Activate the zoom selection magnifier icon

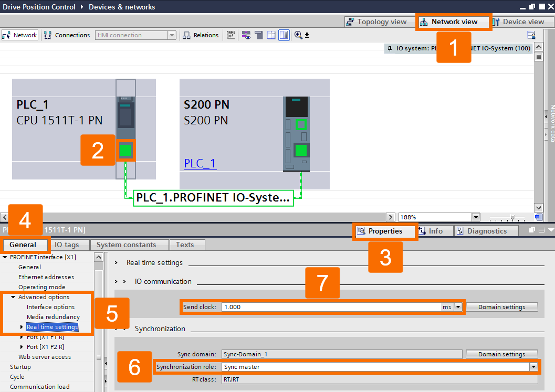click(x=297, y=35)
